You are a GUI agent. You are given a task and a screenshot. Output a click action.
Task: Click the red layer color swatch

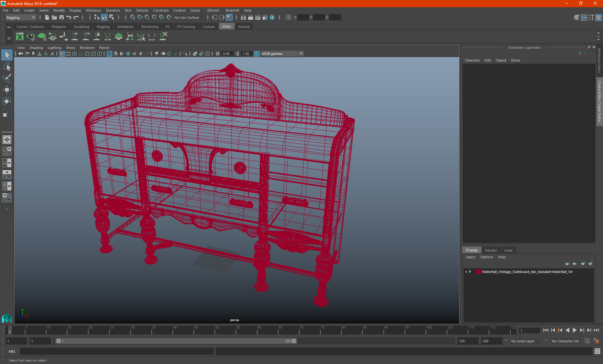[x=478, y=272]
